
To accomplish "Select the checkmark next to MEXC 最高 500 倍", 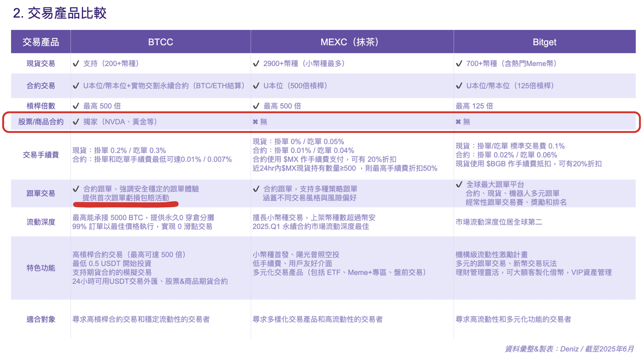I will 256,106.
